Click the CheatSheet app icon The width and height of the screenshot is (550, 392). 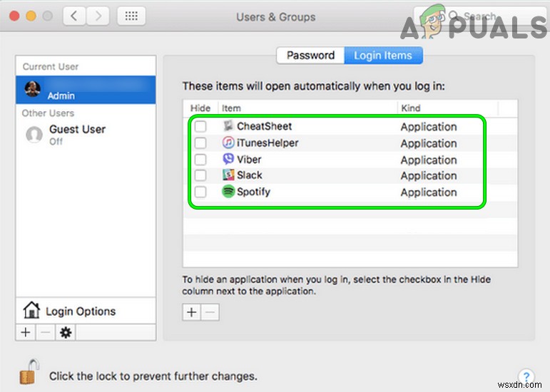[228, 125]
